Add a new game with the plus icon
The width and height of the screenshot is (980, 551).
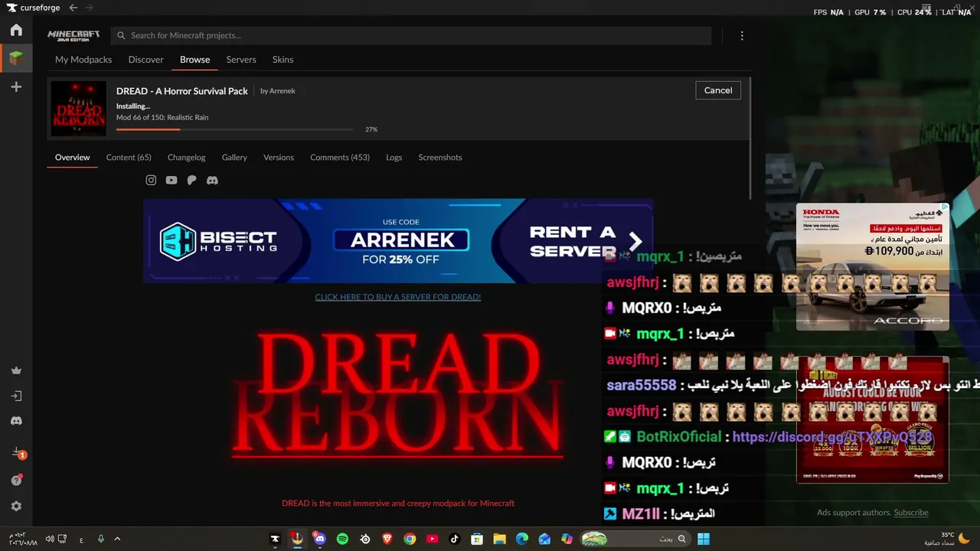[x=16, y=87]
